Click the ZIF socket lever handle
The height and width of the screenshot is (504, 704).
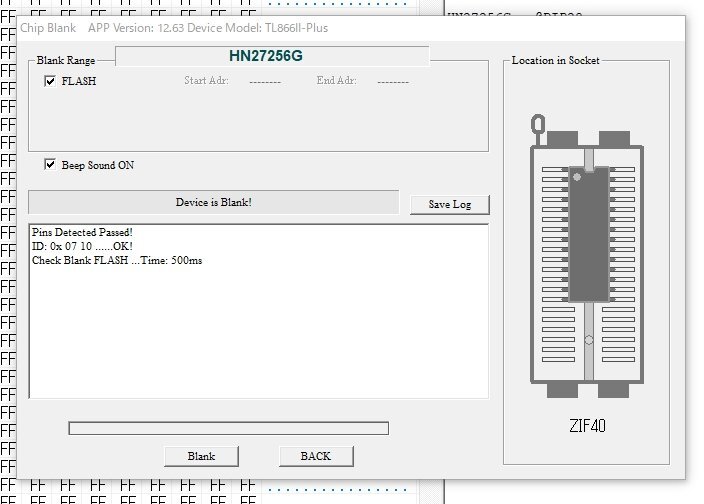[x=538, y=125]
